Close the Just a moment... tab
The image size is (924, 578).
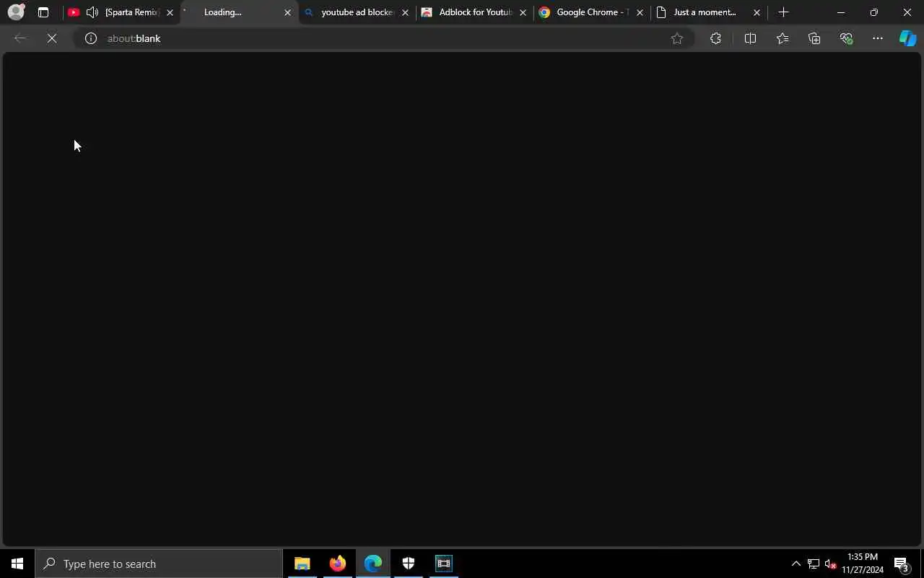click(x=757, y=12)
